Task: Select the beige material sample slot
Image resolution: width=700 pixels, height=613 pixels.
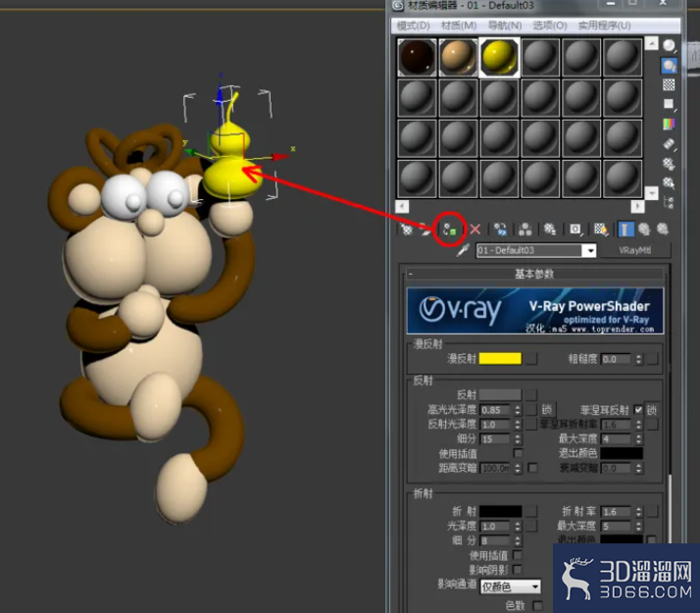Action: point(458,58)
